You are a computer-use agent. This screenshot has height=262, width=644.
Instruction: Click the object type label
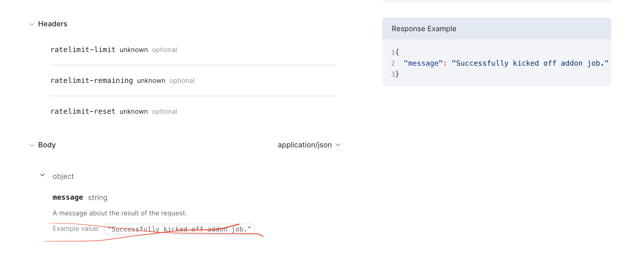[x=63, y=176]
